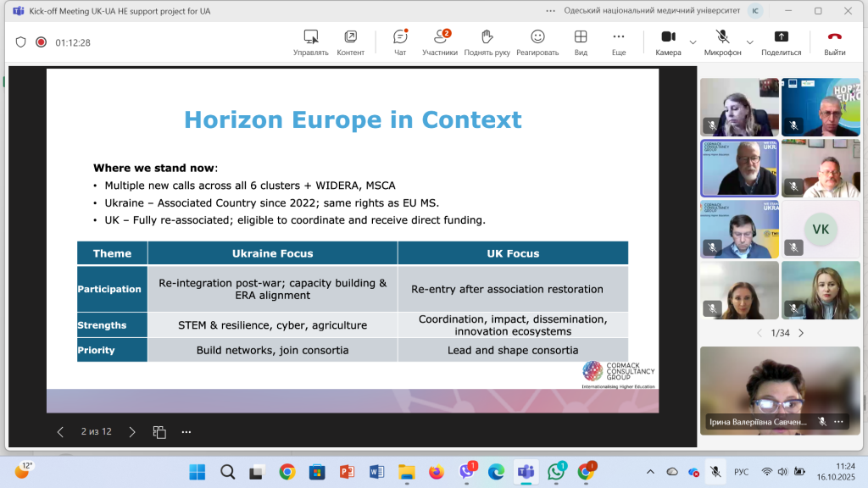Go to the next slide arrow
Viewport: 868px width, 488px height.
pyautogui.click(x=131, y=432)
